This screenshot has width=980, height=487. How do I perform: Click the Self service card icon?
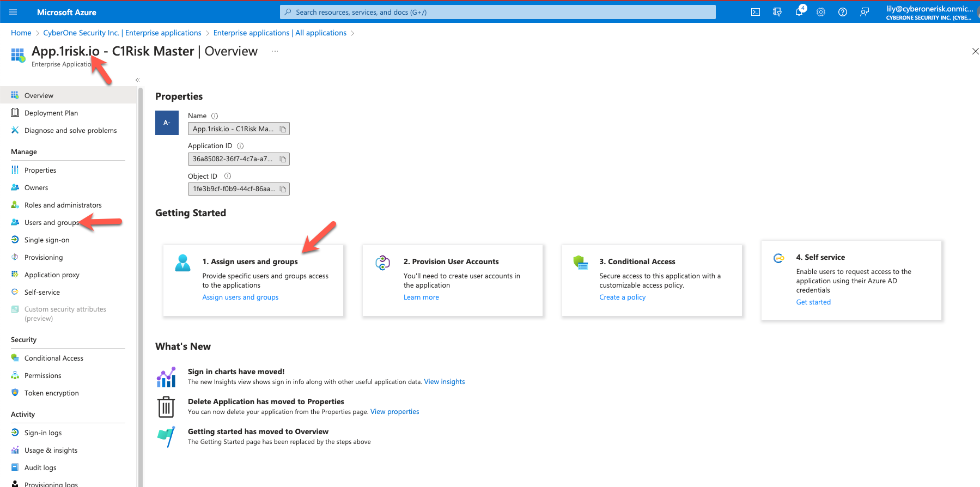pos(779,258)
